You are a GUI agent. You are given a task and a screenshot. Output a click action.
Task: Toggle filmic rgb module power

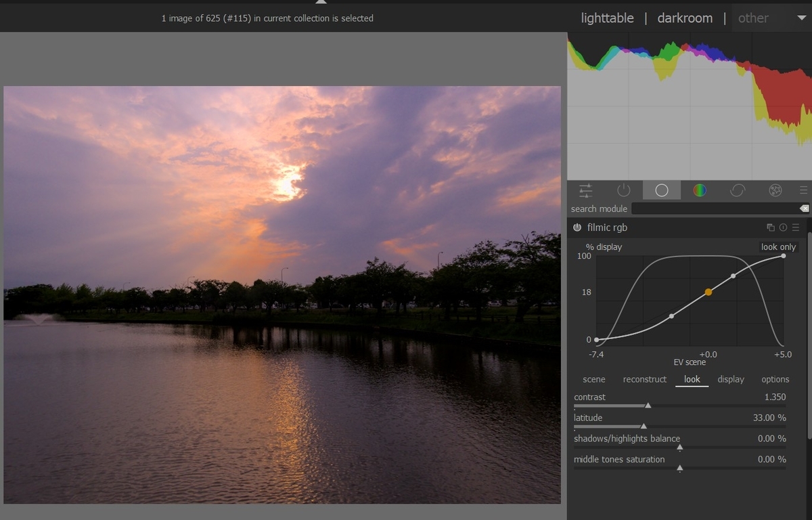point(577,227)
